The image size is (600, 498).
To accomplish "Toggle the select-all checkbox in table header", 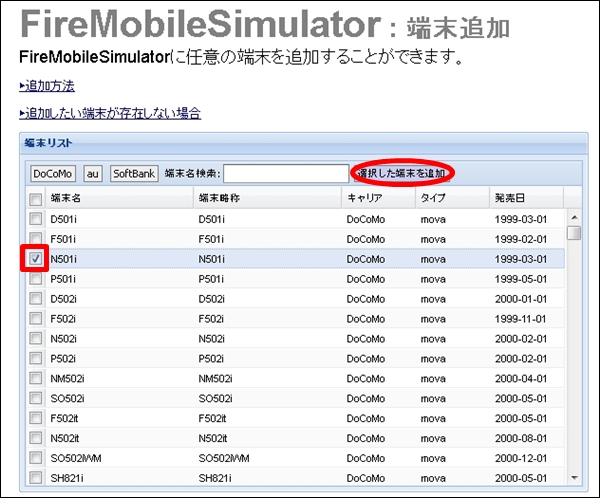I will coord(36,199).
